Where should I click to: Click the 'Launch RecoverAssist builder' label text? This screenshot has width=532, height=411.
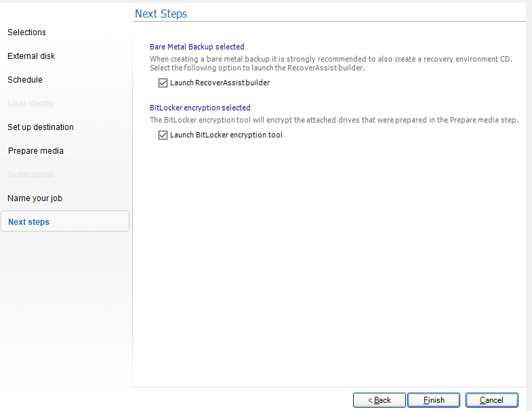point(220,83)
